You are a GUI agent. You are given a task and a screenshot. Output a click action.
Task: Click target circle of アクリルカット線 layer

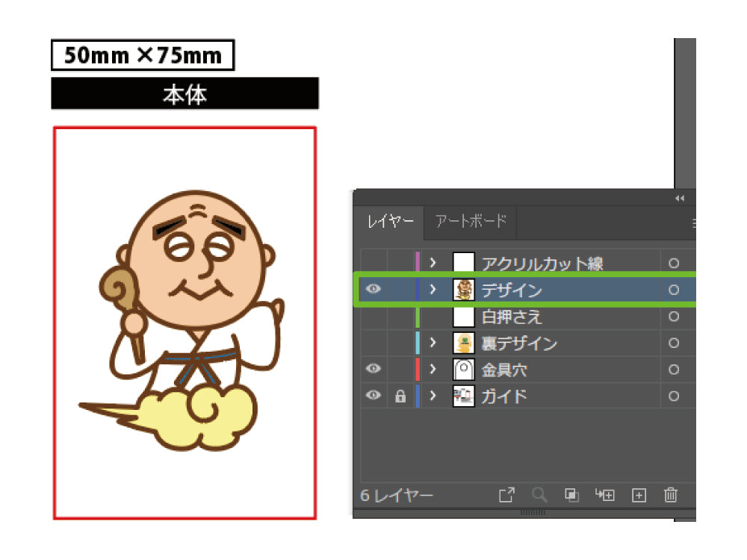(674, 263)
